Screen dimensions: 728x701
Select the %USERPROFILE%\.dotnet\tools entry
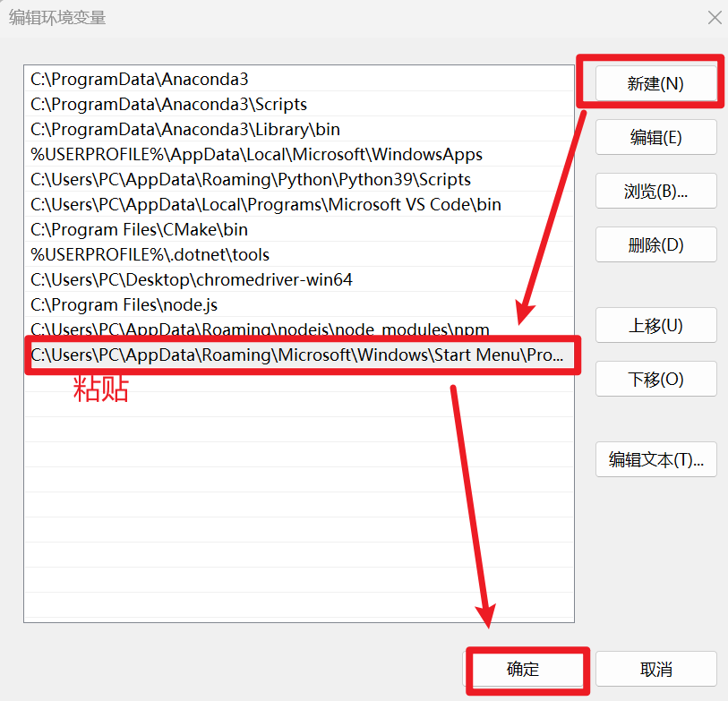click(x=299, y=254)
